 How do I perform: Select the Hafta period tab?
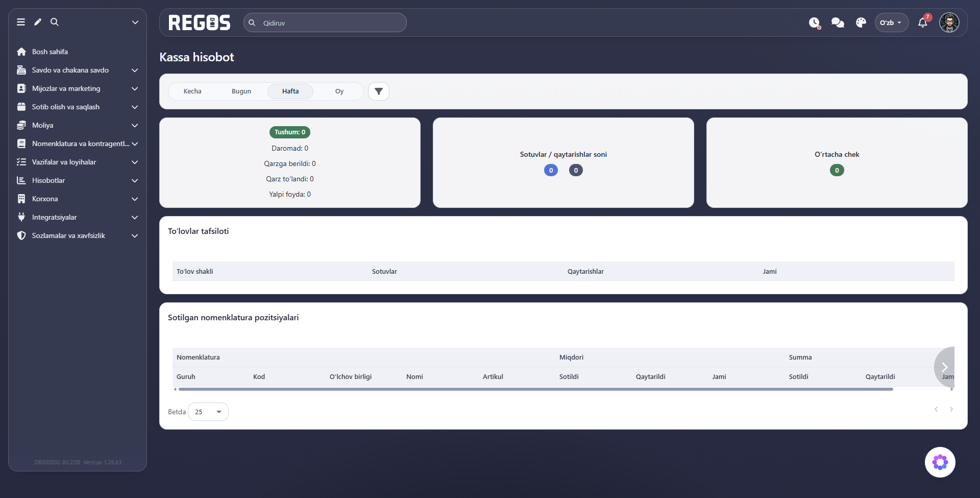click(290, 91)
